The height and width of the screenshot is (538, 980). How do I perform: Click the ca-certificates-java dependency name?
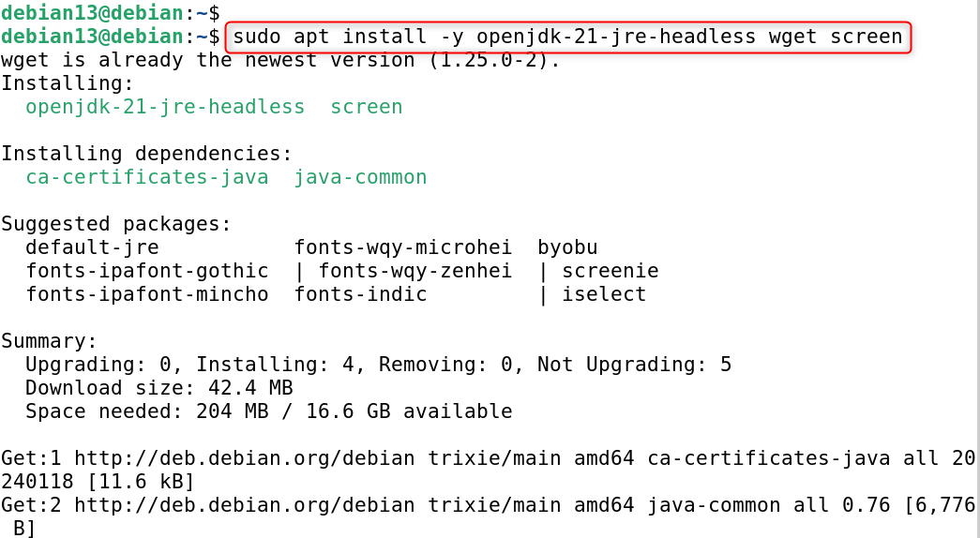(146, 177)
